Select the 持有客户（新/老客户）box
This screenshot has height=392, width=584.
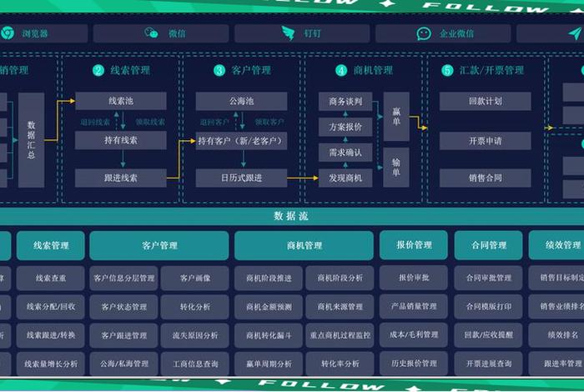click(x=241, y=141)
